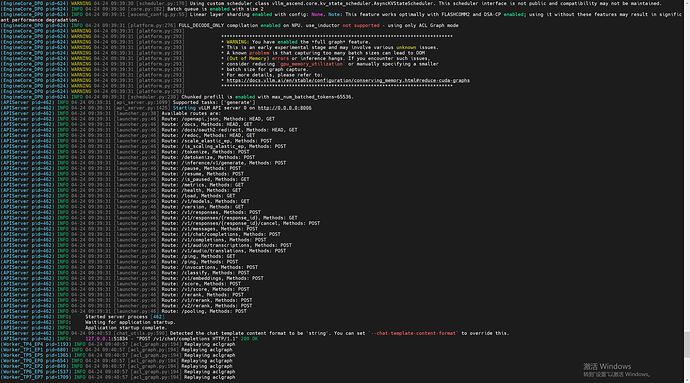Open the http://0.0.0.0:8006 server address
This screenshot has height=383, width=690.
click(x=284, y=108)
